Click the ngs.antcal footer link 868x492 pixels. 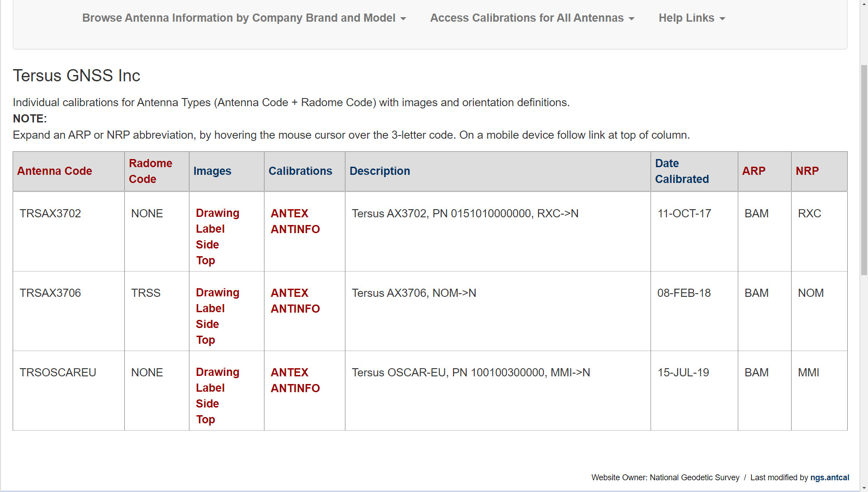(830, 478)
